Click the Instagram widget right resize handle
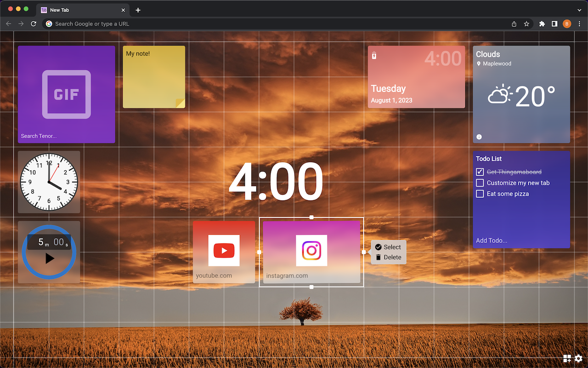The image size is (588, 368). (364, 252)
